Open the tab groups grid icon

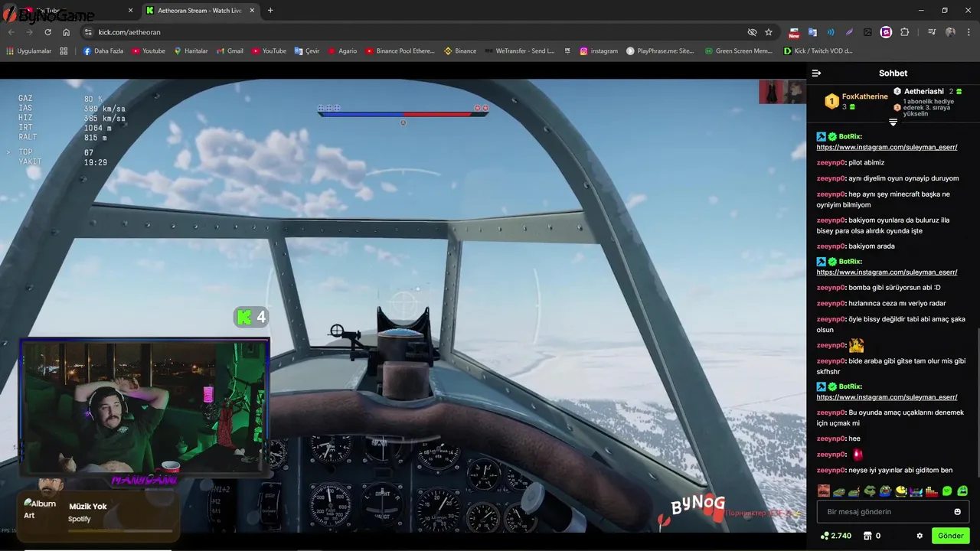64,51
